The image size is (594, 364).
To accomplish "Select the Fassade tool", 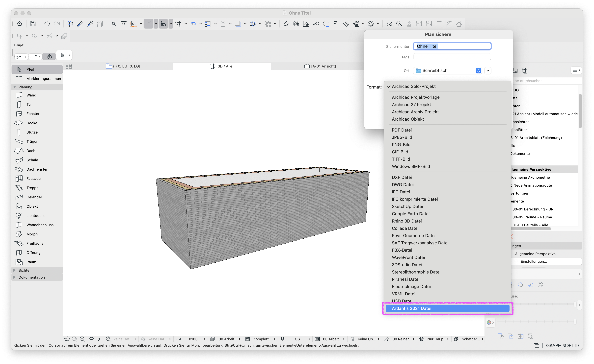I will coord(37,178).
